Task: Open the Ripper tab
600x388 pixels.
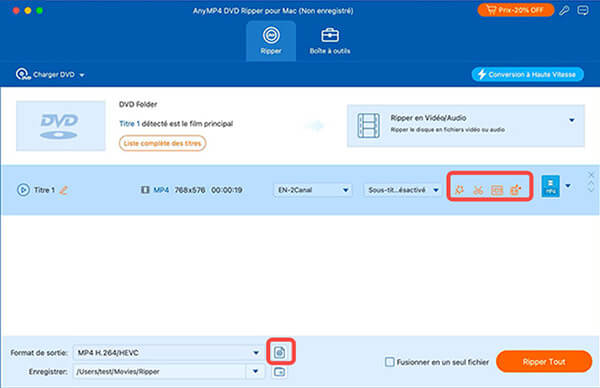Action: pos(271,41)
